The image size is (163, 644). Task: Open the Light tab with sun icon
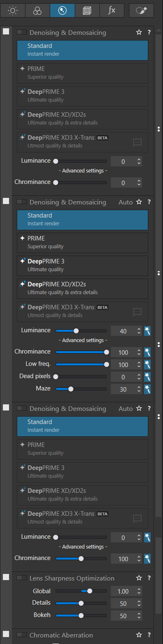(x=13, y=11)
